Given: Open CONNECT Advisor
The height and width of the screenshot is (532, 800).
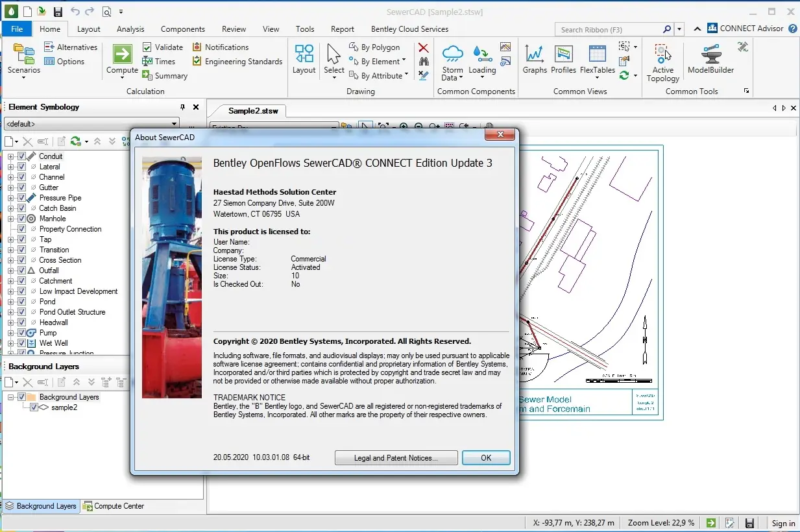Looking at the screenshot, I should click(x=745, y=29).
